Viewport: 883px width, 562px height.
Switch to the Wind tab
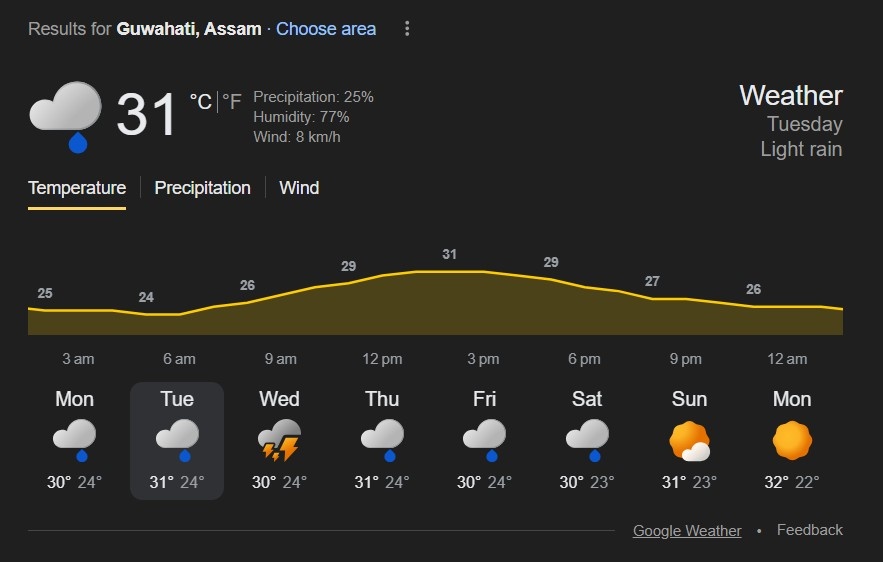coord(299,188)
